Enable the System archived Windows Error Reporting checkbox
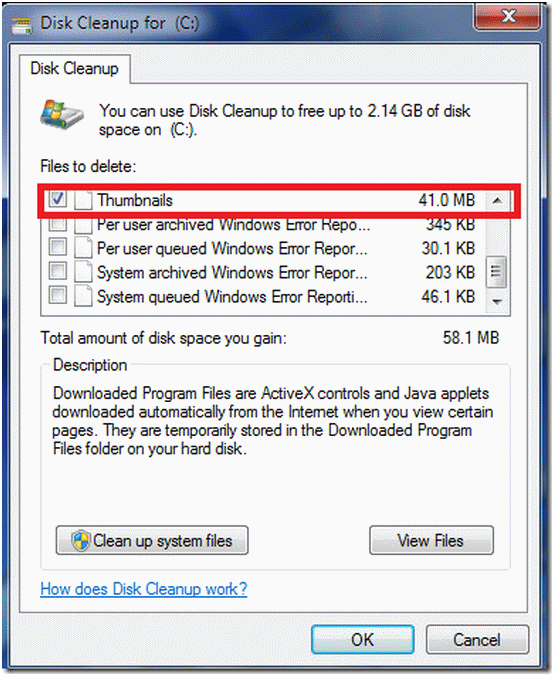Image resolution: width=554 pixels, height=676 pixels. 57,271
